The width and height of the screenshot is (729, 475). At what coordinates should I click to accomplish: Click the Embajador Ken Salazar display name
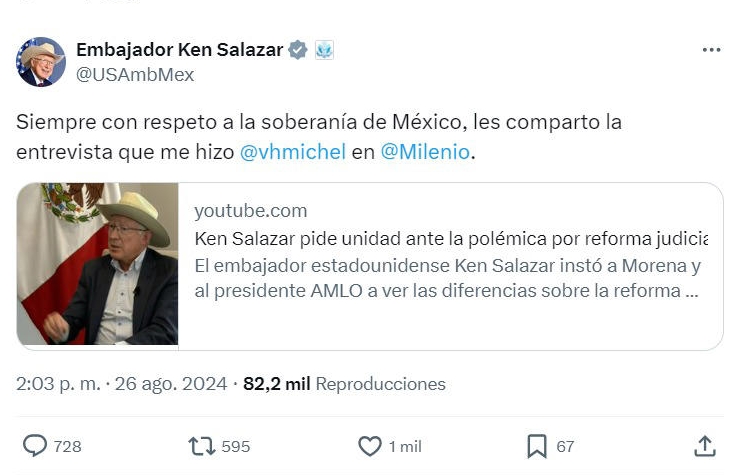click(x=180, y=50)
